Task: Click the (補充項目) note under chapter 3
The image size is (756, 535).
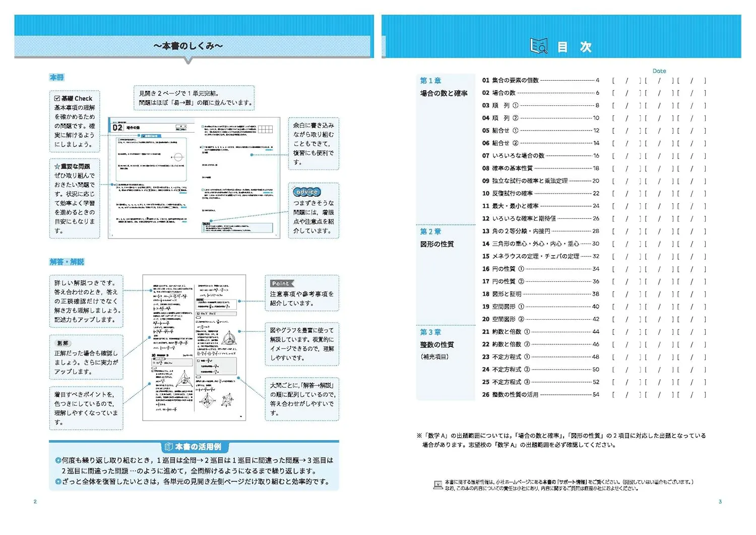Action: click(434, 357)
